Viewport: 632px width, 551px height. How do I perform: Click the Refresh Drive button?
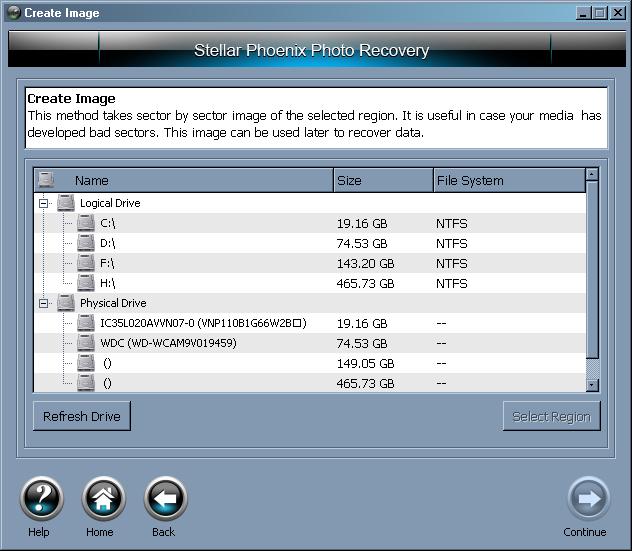(x=82, y=416)
